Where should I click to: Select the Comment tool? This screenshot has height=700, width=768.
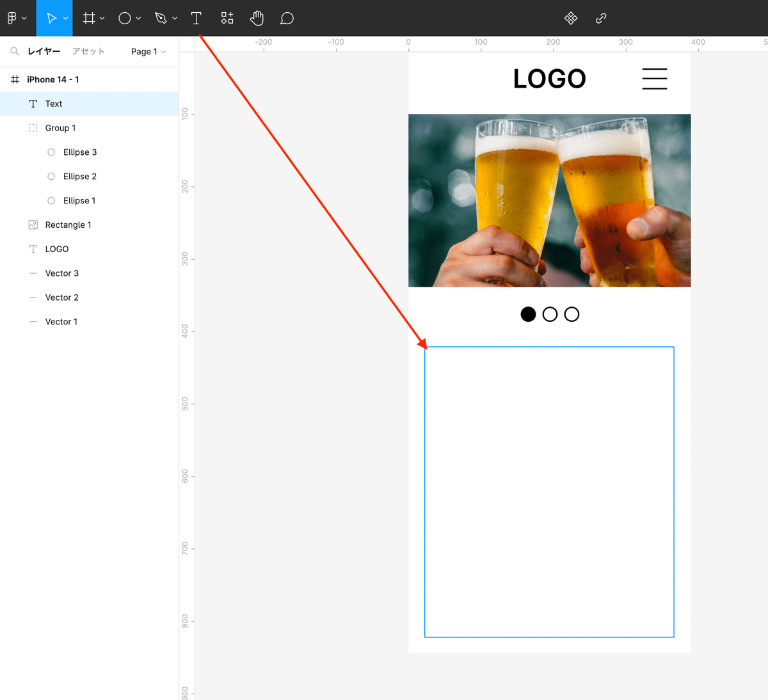coord(287,18)
